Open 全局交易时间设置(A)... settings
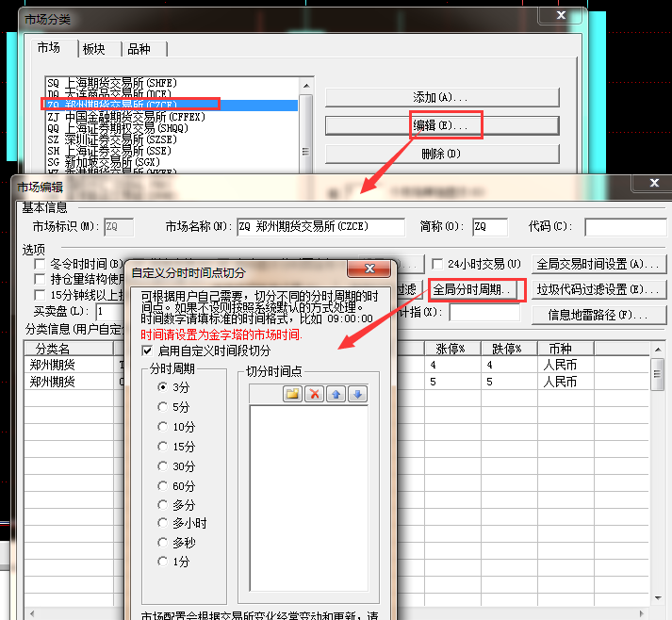The height and width of the screenshot is (620, 672). pyautogui.click(x=595, y=264)
